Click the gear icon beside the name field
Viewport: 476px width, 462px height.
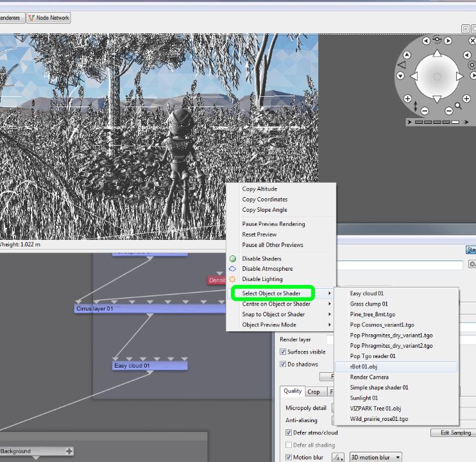[x=472, y=264]
